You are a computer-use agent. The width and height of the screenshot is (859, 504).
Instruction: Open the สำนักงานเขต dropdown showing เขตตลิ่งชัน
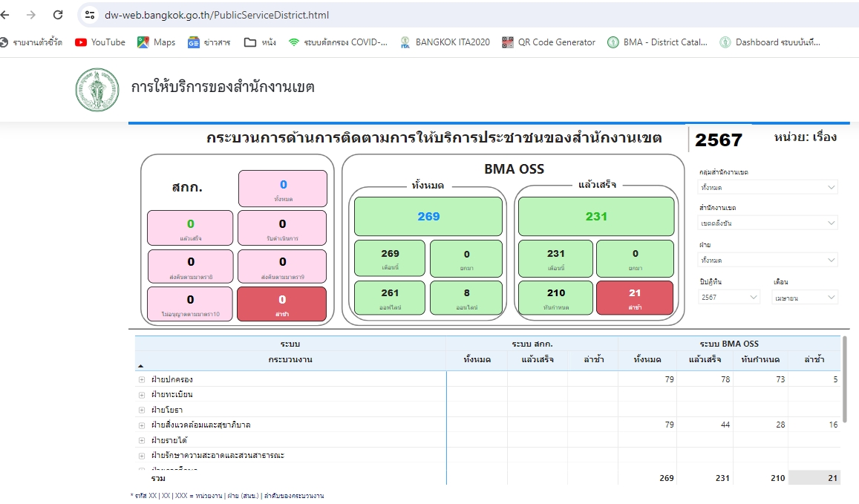768,223
